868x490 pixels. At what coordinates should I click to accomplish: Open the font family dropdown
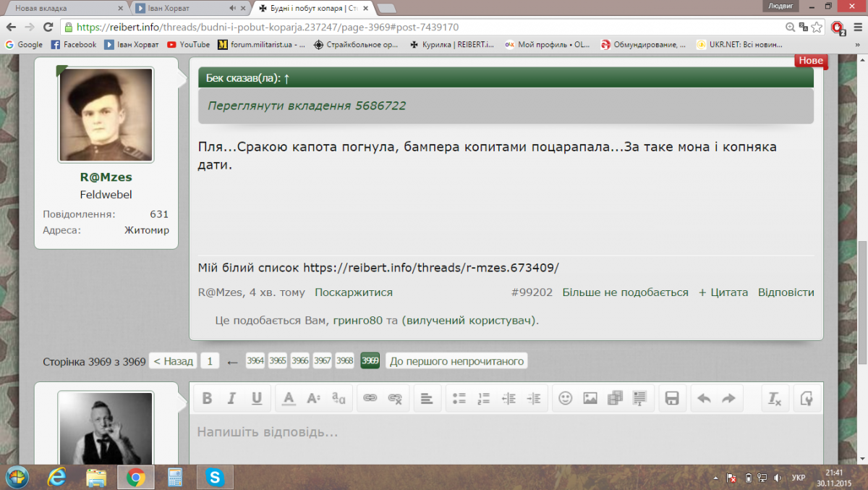[338, 398]
